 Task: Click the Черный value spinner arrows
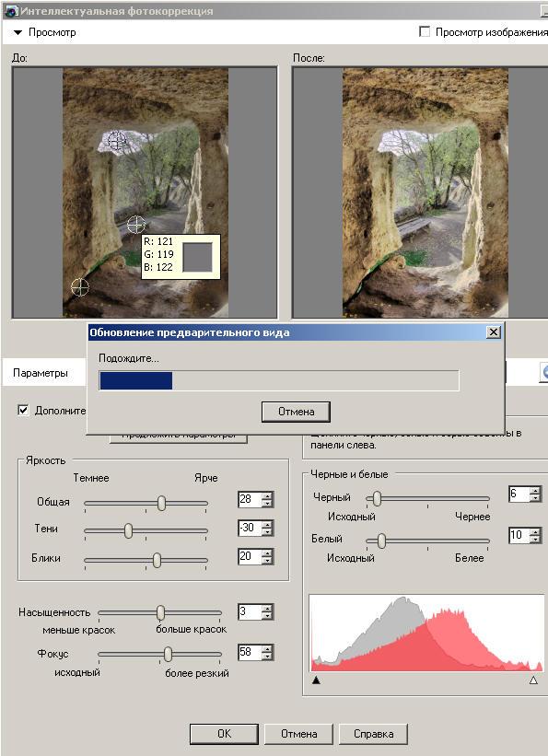tap(535, 494)
